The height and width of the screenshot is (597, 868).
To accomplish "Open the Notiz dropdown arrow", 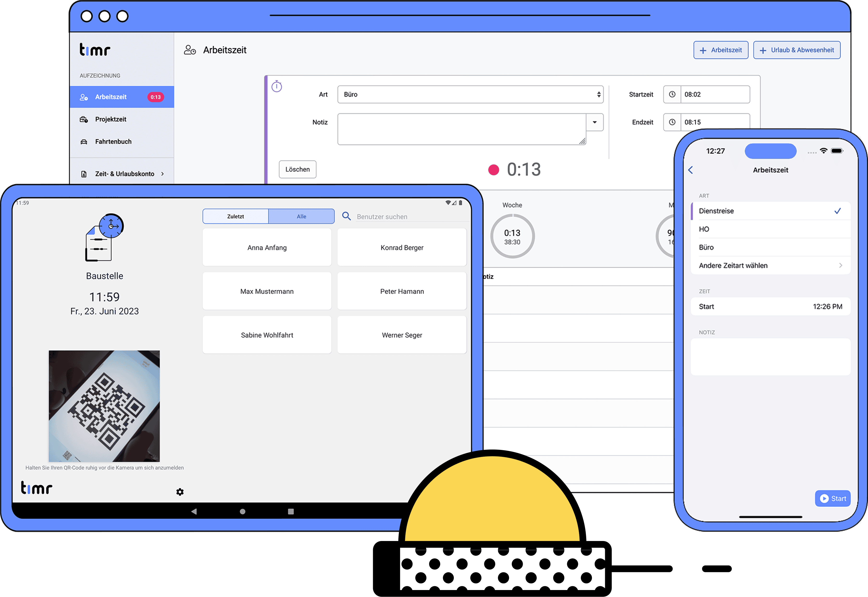I will [595, 122].
